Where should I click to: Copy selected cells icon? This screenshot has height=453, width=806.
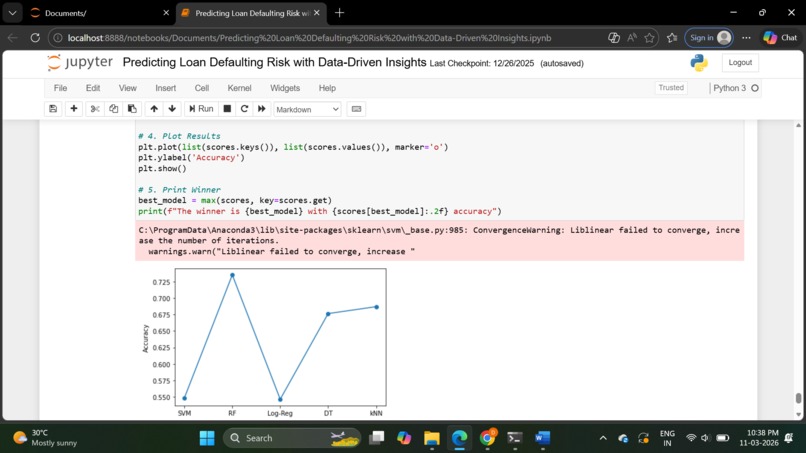tap(114, 109)
